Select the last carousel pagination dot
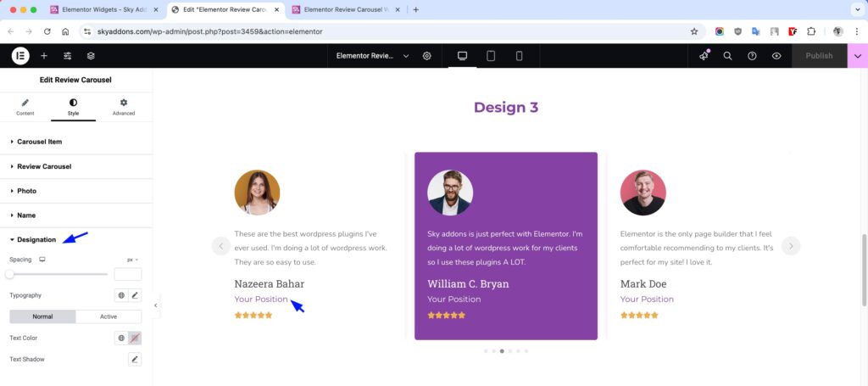This screenshot has width=868, height=386. coord(526,351)
